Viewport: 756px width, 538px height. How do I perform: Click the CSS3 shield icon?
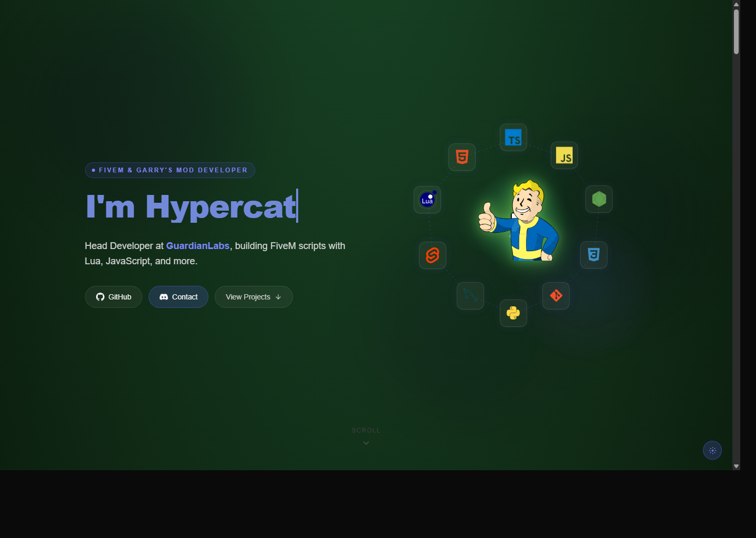pos(594,255)
